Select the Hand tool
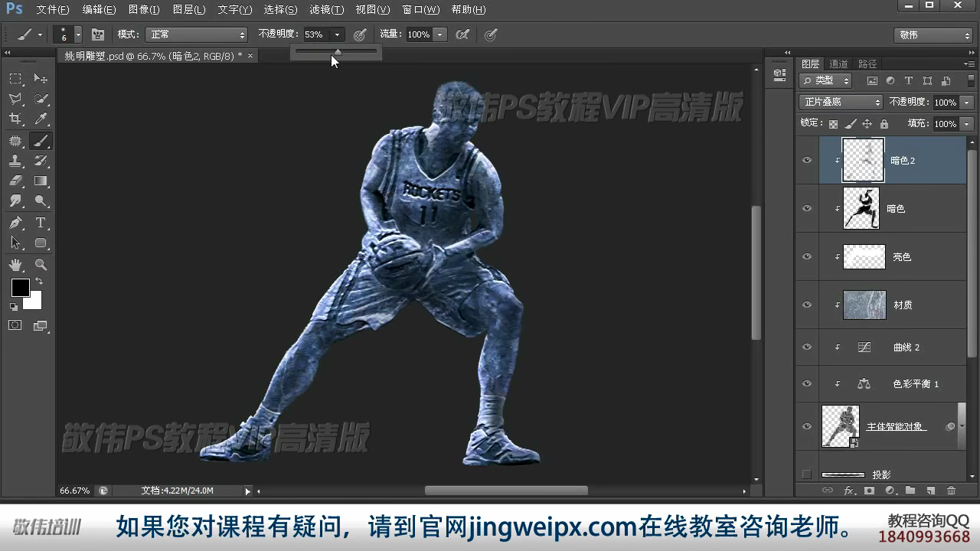This screenshot has width=980, height=551. (x=15, y=265)
